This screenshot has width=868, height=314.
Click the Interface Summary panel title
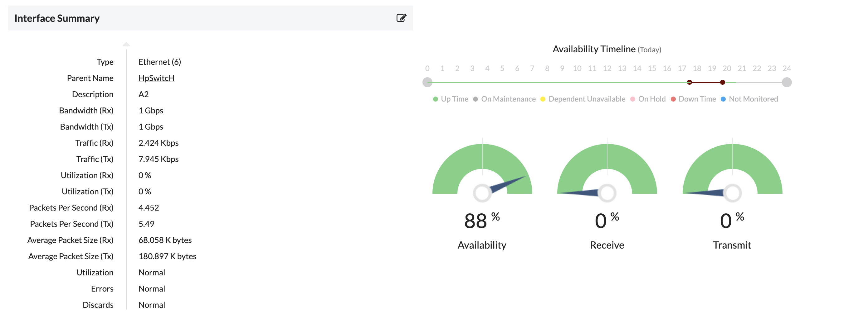(x=56, y=18)
